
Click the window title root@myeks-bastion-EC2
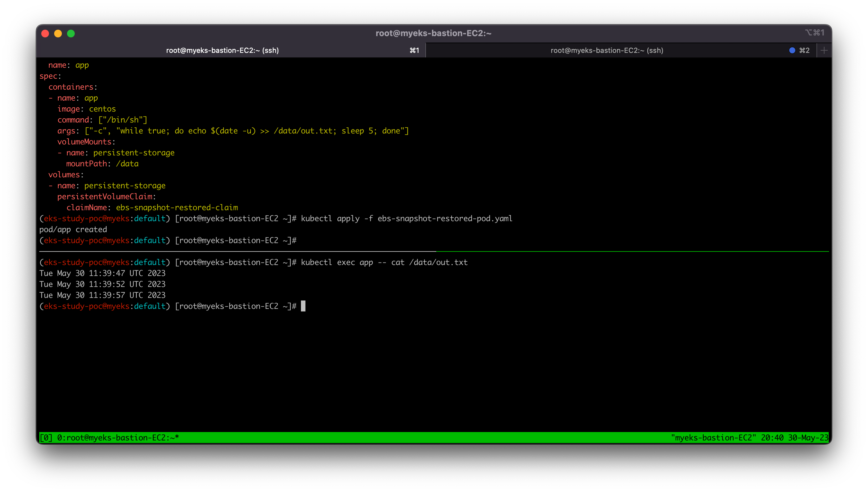click(x=433, y=33)
